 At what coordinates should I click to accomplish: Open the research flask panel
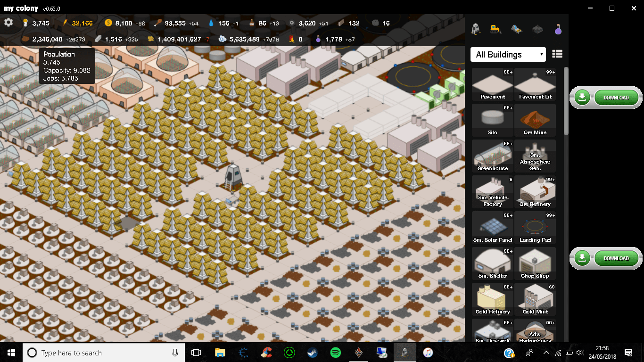coord(558,29)
